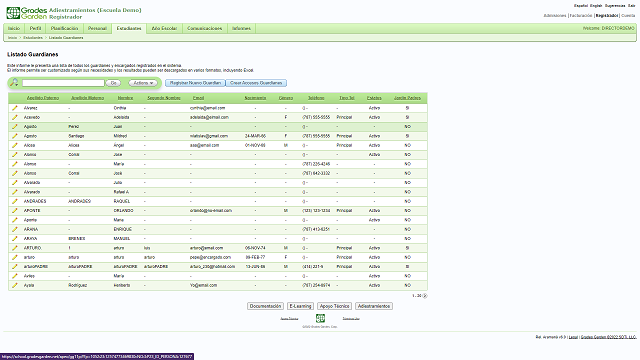Go to next page of results arrow
Image resolution: width=640 pixels, height=360 pixels.
(425, 296)
